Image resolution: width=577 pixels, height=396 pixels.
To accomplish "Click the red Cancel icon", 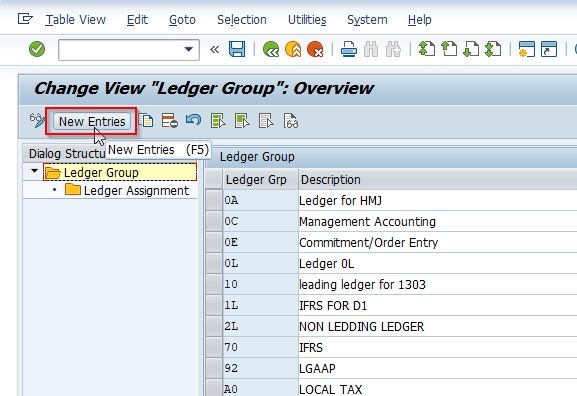I will coord(315,49).
